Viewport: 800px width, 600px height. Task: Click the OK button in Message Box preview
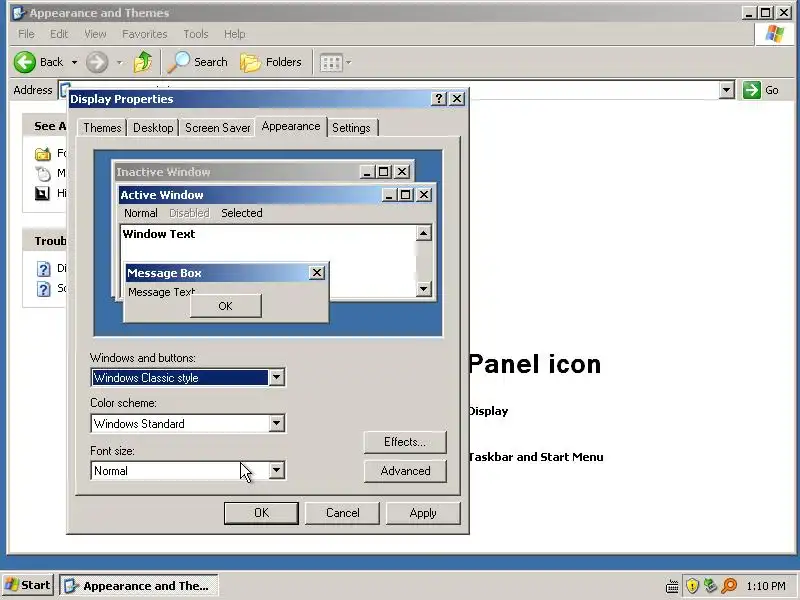(226, 306)
